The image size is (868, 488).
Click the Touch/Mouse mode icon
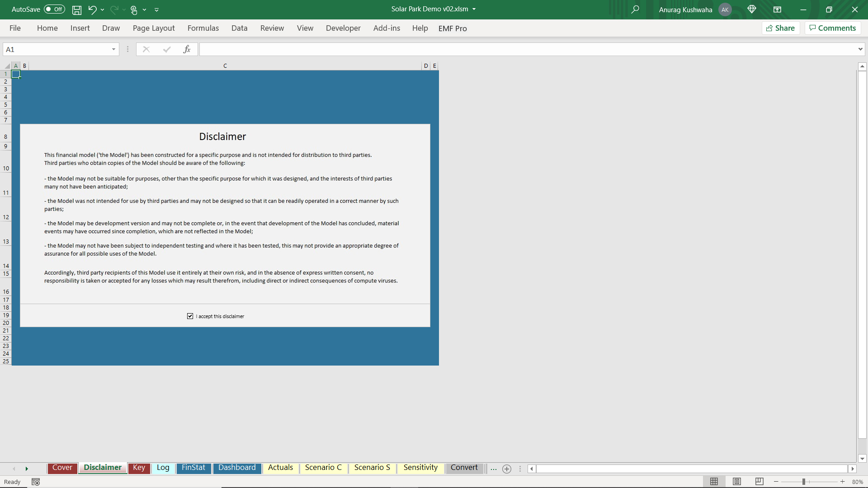point(134,9)
